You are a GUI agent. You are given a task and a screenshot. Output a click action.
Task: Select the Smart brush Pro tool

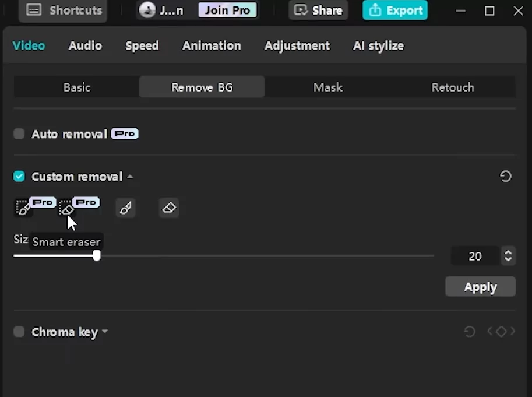23,208
